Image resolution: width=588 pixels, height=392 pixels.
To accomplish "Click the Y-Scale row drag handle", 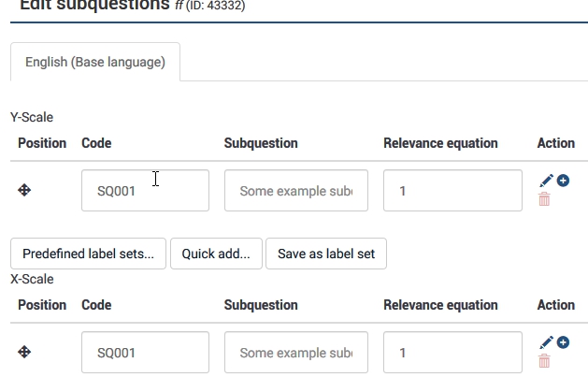I will point(25,191).
